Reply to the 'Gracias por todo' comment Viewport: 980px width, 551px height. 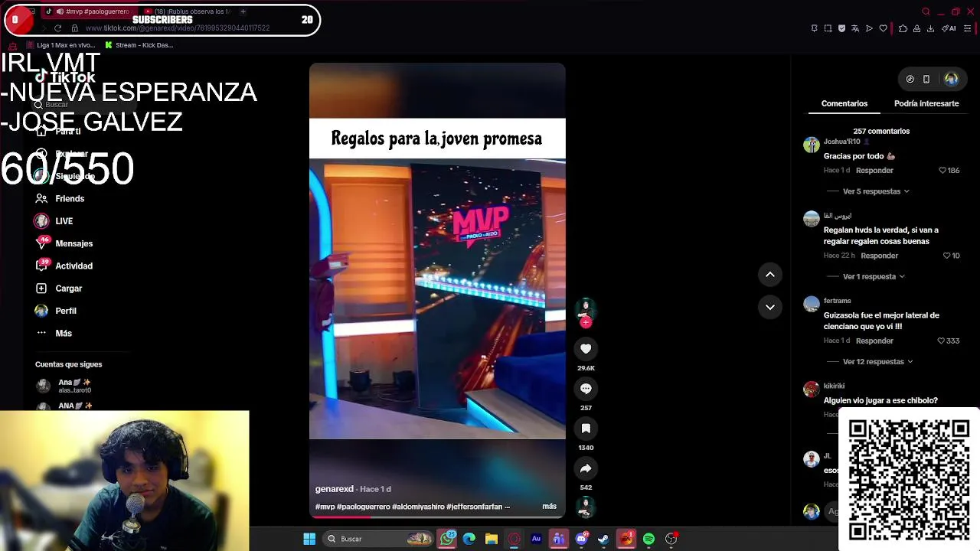click(874, 171)
